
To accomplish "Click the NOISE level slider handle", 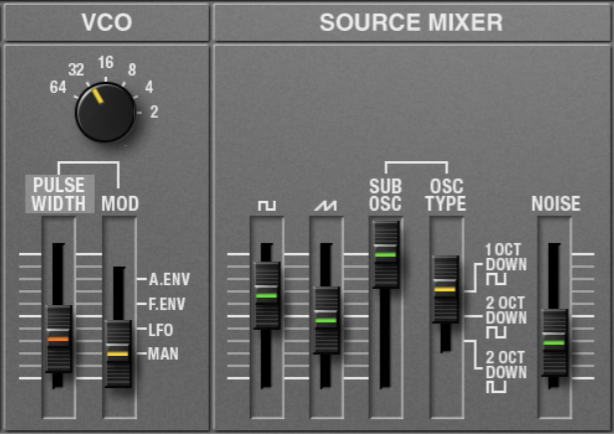I will pyautogui.click(x=554, y=342).
